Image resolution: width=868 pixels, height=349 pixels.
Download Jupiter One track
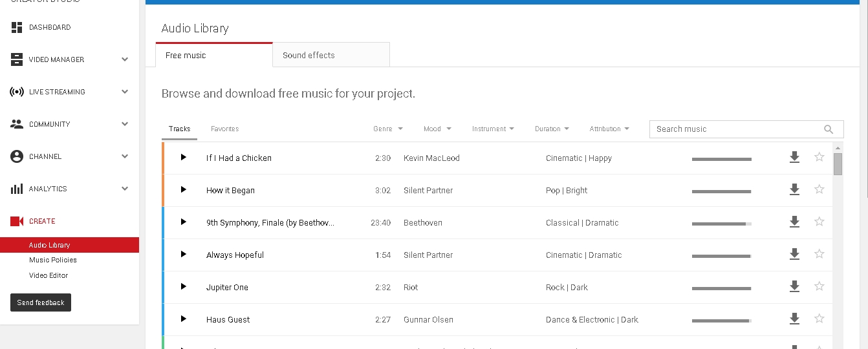pos(794,286)
